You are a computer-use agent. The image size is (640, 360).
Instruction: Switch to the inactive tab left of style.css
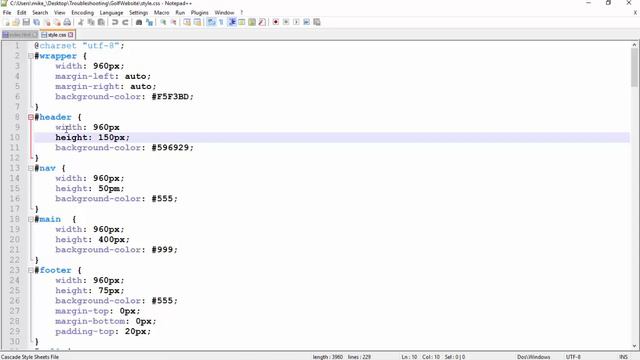pos(20,35)
